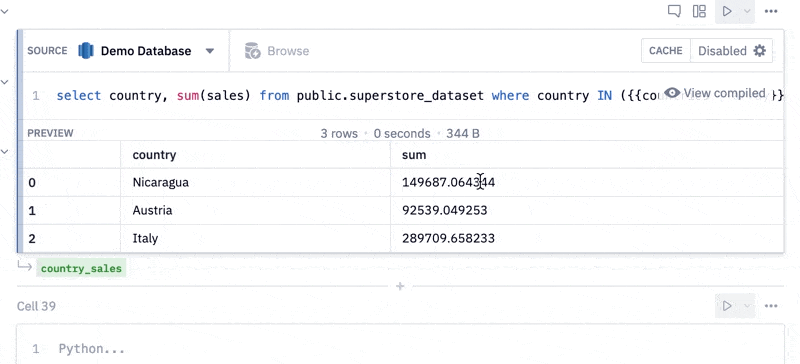Open the comment icon in top toolbar
This screenshot has width=800, height=364.
[x=674, y=11]
